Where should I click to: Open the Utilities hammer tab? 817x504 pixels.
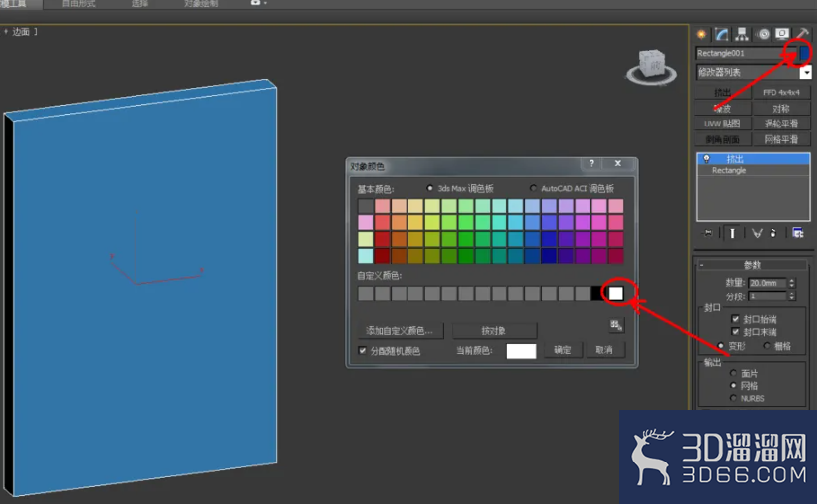click(x=802, y=35)
